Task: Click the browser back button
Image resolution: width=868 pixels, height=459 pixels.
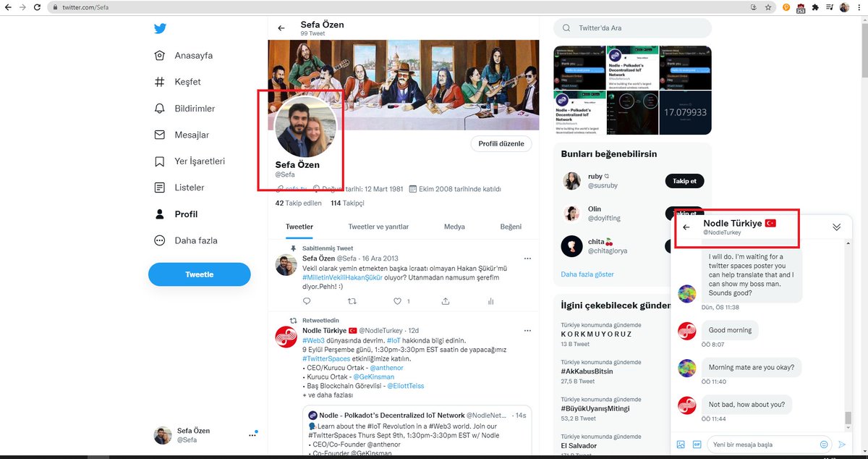Action: 8,7
